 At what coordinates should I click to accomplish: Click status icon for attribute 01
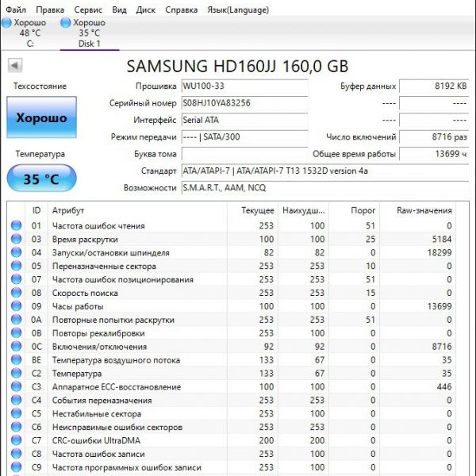pos(16,225)
